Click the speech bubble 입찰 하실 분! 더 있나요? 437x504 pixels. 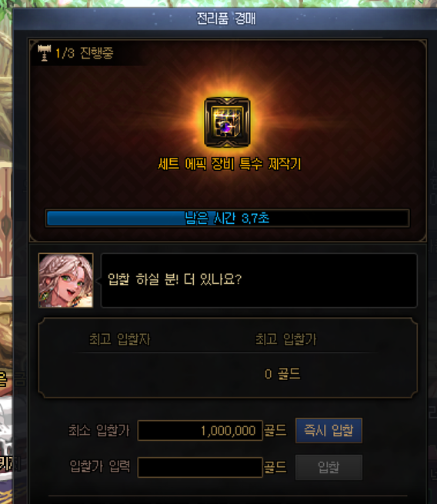click(x=259, y=280)
